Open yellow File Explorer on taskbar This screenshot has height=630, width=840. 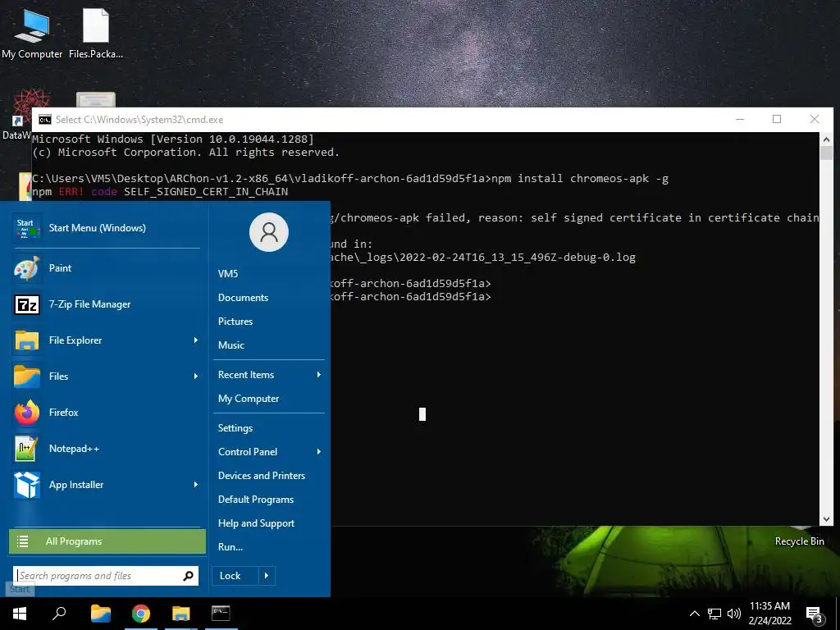pyautogui.click(x=181, y=614)
